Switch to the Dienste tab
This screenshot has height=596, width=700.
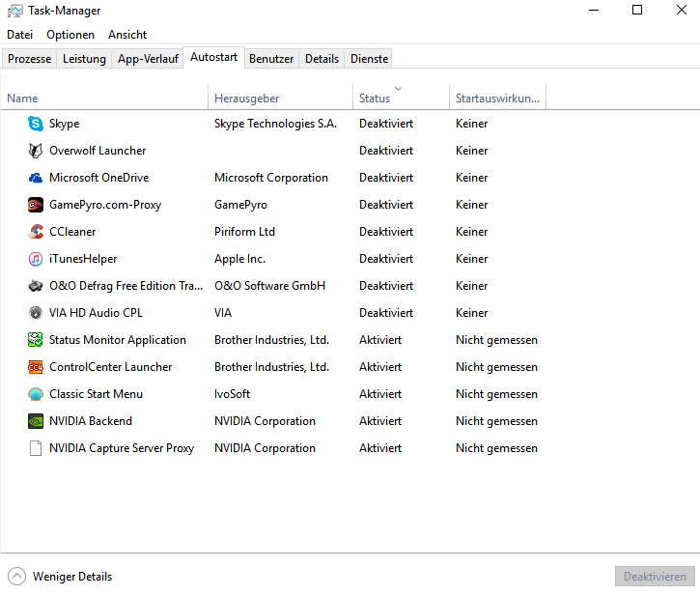coord(369,59)
